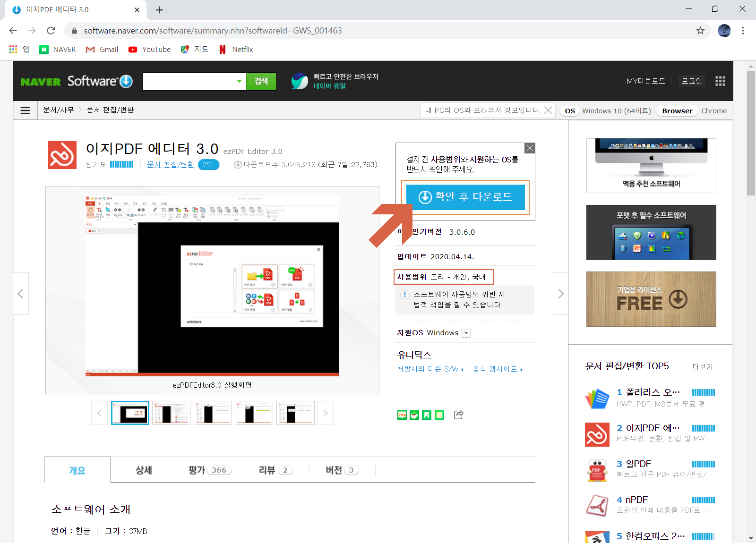
Task: Visit the 공식 웹사이트 link
Action: coord(497,369)
